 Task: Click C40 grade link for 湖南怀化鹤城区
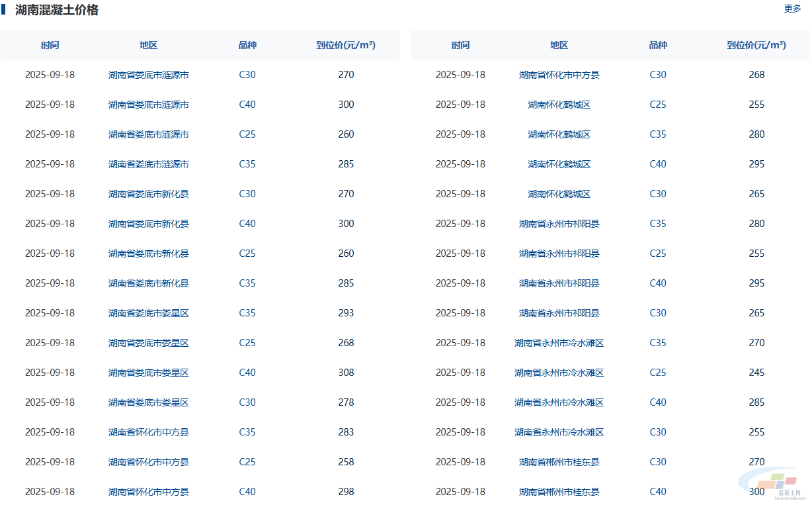click(658, 164)
